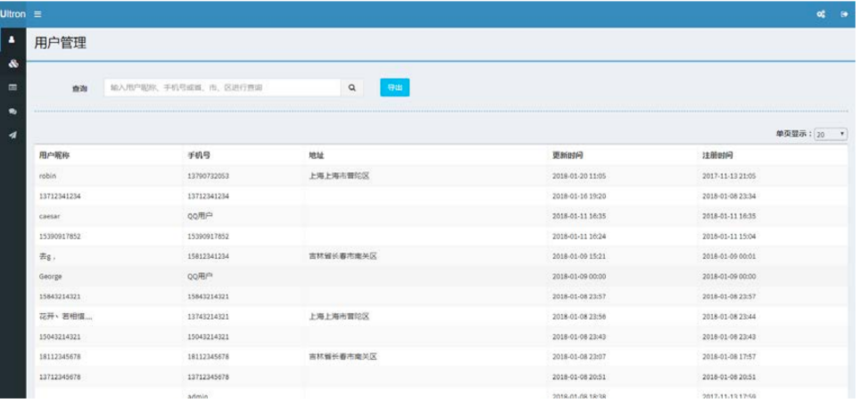The image size is (860, 399).
Task: Open the comments chat icon in sidebar
Action: (x=13, y=111)
